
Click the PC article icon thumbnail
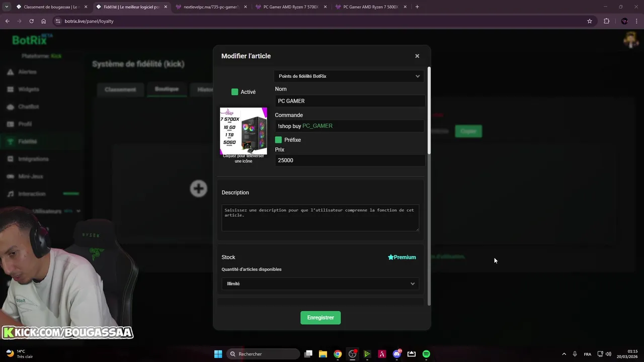click(244, 131)
